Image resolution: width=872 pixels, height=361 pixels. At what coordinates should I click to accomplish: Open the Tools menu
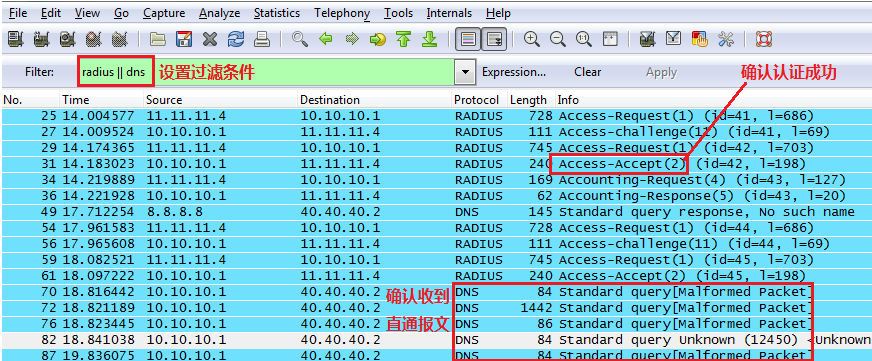(399, 13)
